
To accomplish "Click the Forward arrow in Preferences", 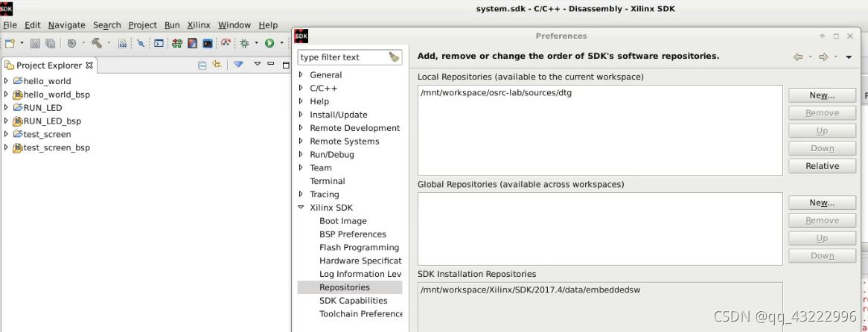I will tap(823, 57).
